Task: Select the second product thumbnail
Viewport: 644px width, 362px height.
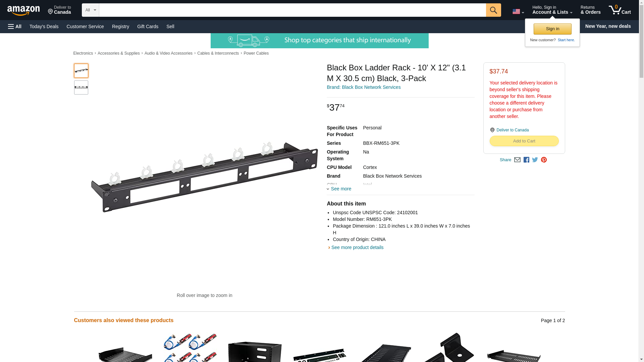Action: [x=81, y=87]
